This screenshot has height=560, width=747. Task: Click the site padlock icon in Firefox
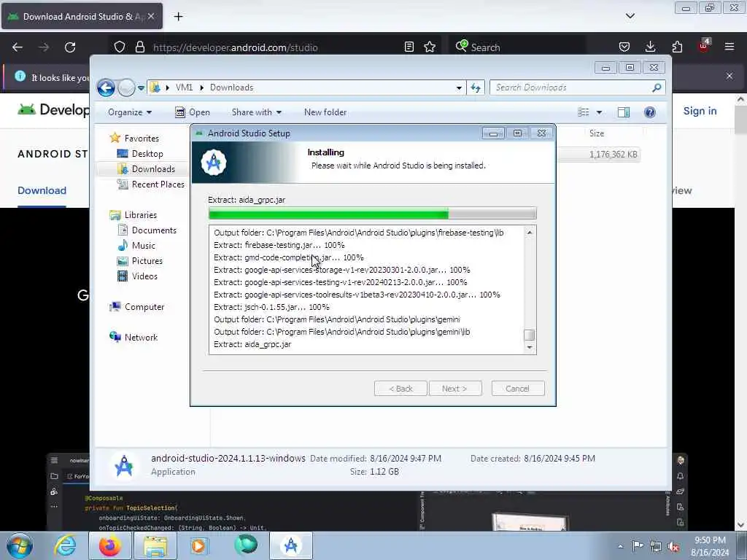coord(139,47)
